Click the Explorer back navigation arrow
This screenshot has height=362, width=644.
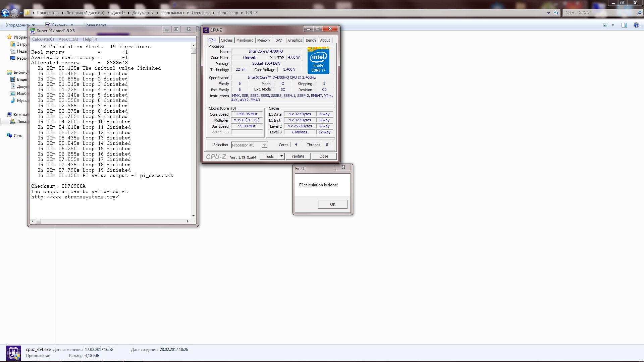pos(5,13)
